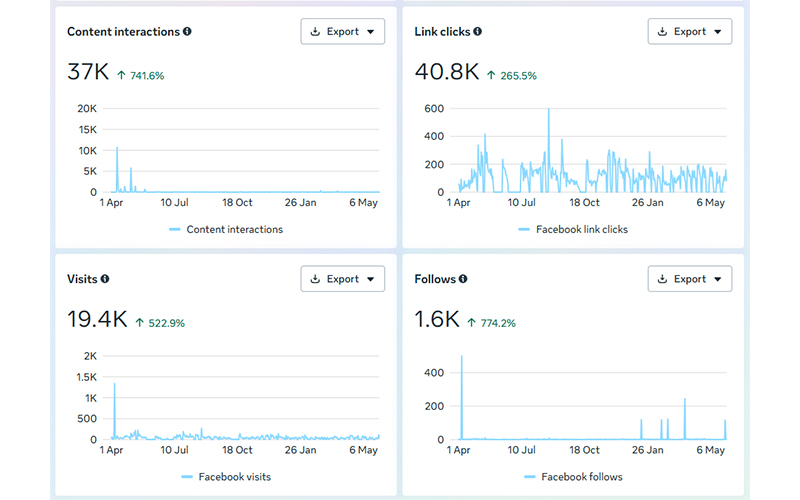Click the Facebook follows legend color swatch
This screenshot has width=800, height=500.
530,477
